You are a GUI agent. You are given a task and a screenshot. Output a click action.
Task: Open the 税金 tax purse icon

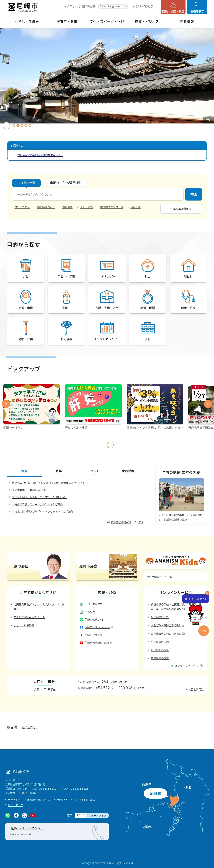tap(147, 268)
